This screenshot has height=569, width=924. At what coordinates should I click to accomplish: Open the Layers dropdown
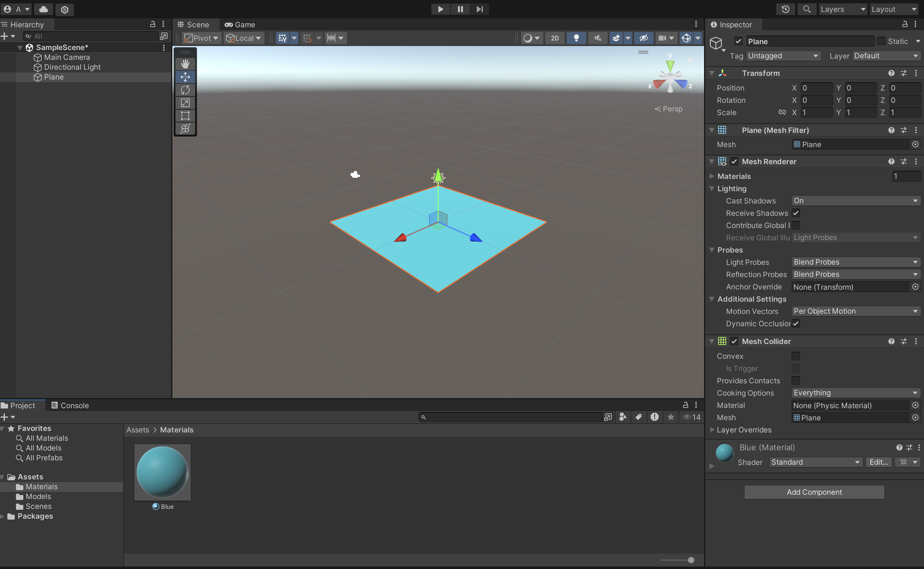click(x=842, y=9)
